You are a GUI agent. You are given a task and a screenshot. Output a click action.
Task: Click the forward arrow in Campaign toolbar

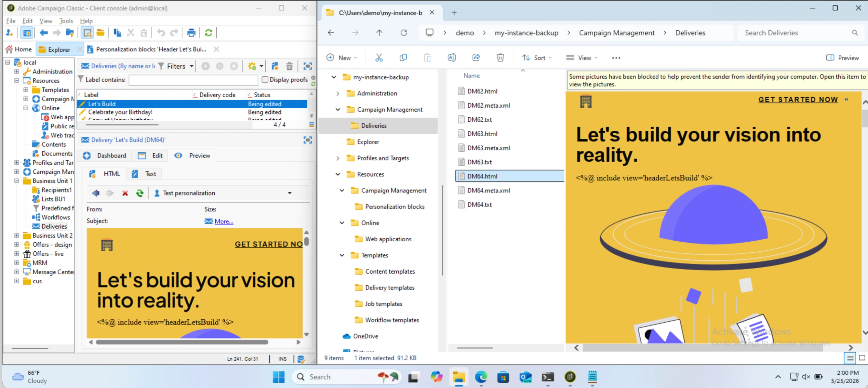click(x=57, y=33)
